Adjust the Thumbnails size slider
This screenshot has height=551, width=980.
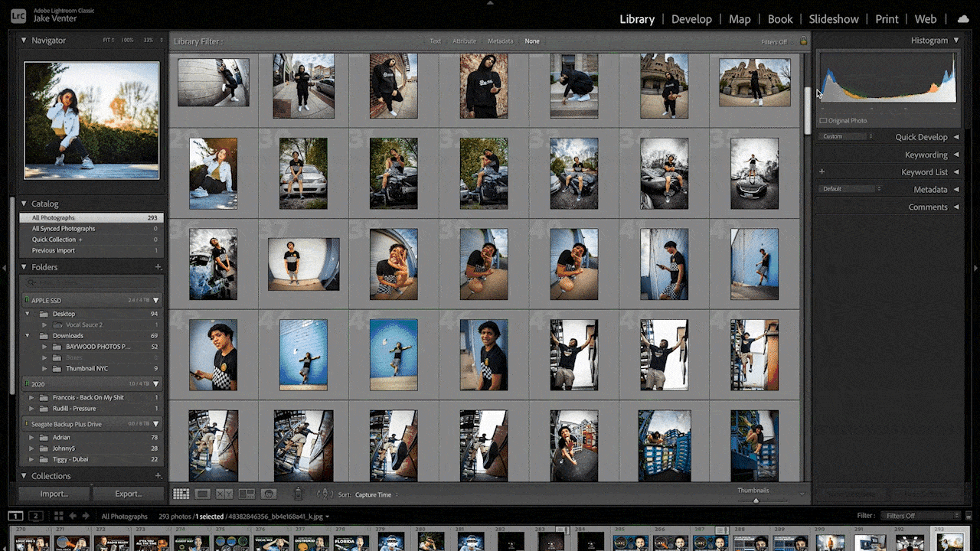click(756, 500)
